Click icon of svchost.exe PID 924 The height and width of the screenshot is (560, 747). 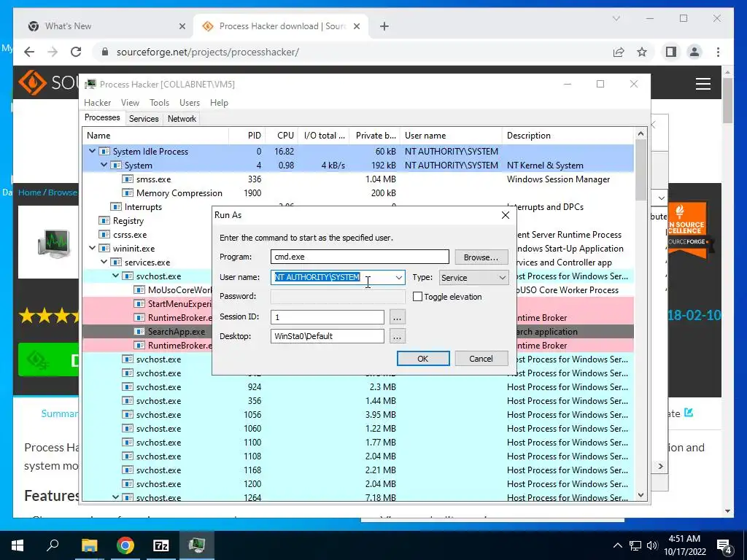(128, 386)
